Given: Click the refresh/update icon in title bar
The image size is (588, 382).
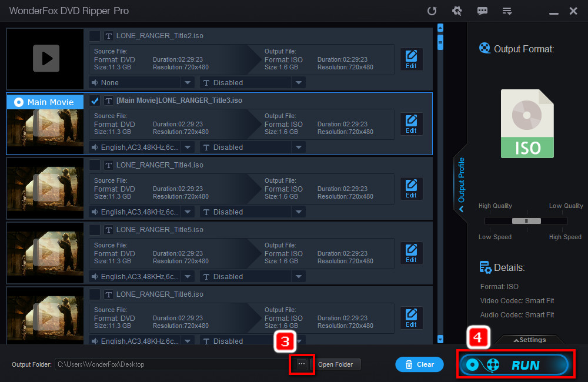Looking at the screenshot, I should 432,11.
